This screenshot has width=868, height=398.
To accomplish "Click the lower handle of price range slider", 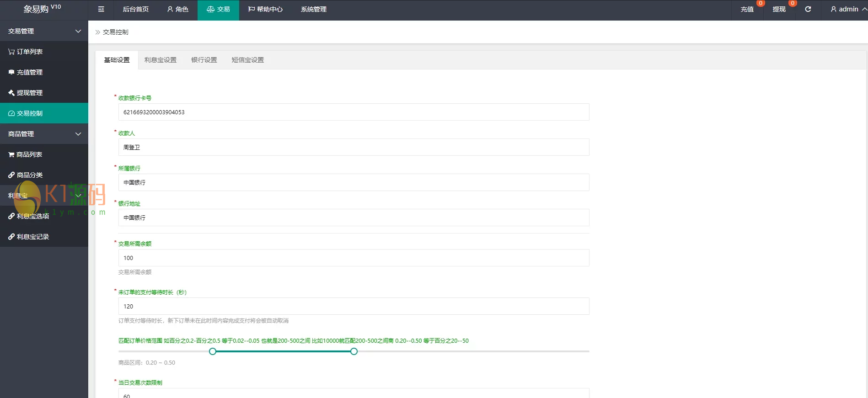I will [x=213, y=351].
